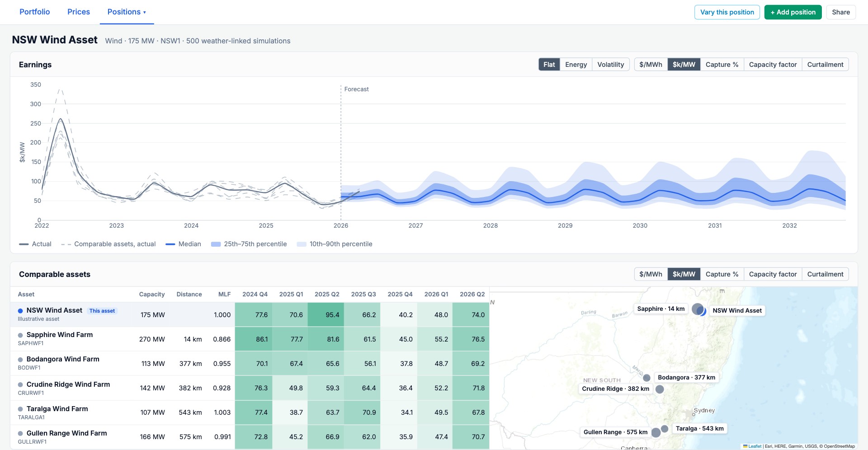Click the Gullen Range Wind Farm row
Viewport: 868px width, 450px height.
point(250,437)
